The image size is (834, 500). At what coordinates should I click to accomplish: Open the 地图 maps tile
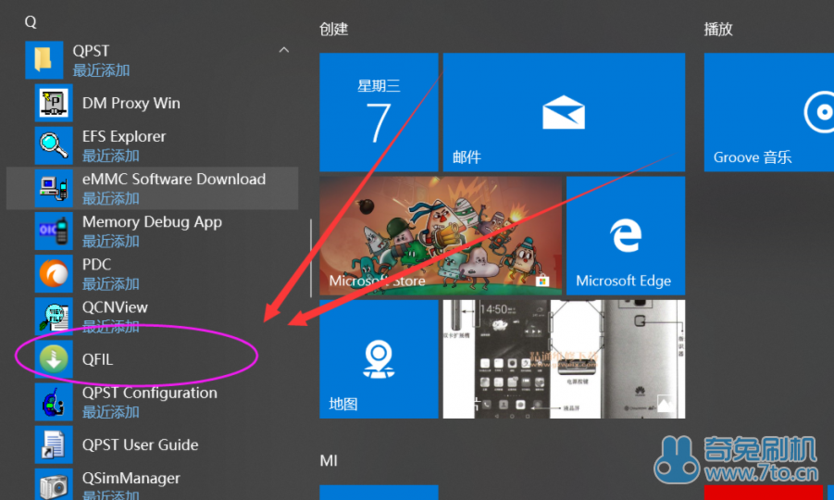[379, 359]
